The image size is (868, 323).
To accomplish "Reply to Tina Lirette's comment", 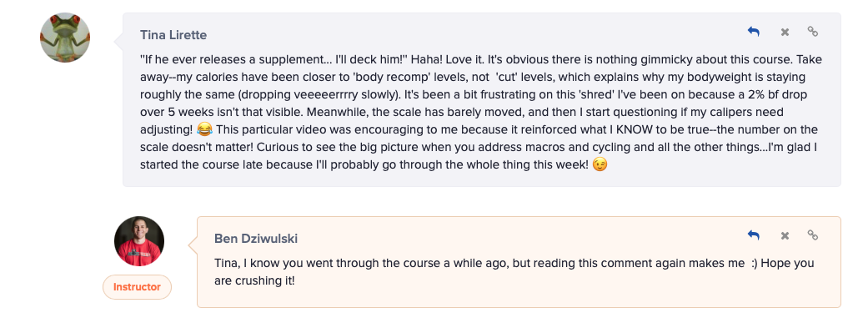I will [754, 32].
